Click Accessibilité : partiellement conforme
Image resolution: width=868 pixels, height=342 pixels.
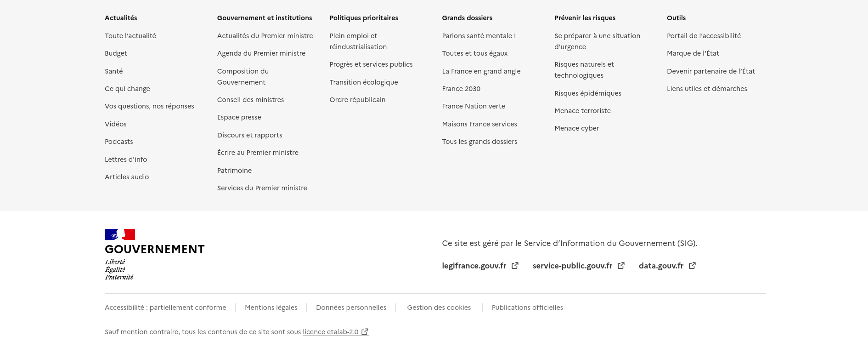click(x=165, y=308)
